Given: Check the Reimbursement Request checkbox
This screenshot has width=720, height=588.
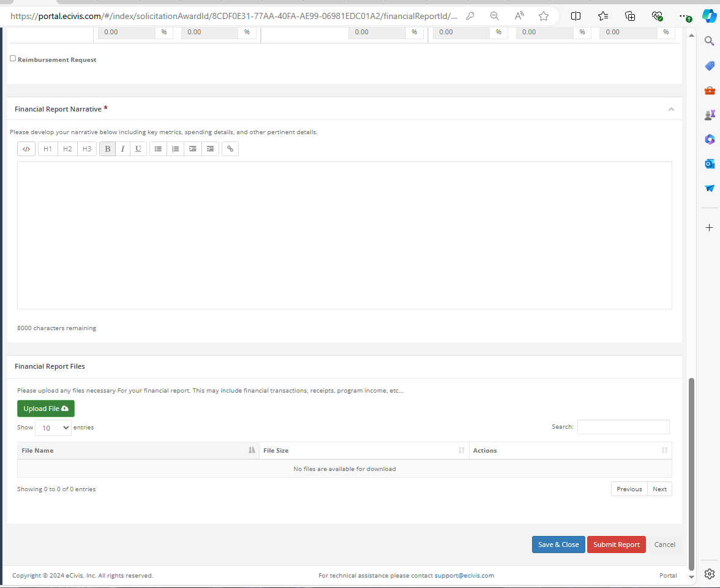Looking at the screenshot, I should click(13, 59).
